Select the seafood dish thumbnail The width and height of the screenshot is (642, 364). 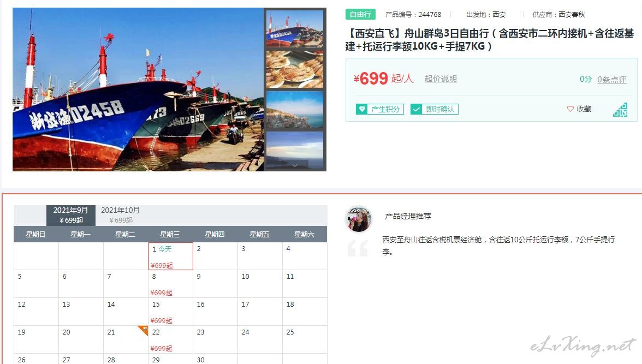(295, 69)
